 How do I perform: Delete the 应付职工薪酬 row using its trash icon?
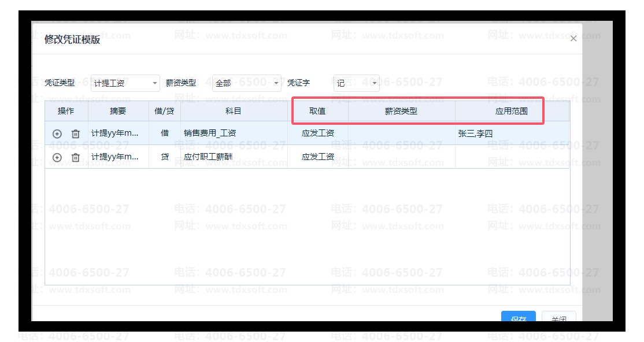coord(75,157)
